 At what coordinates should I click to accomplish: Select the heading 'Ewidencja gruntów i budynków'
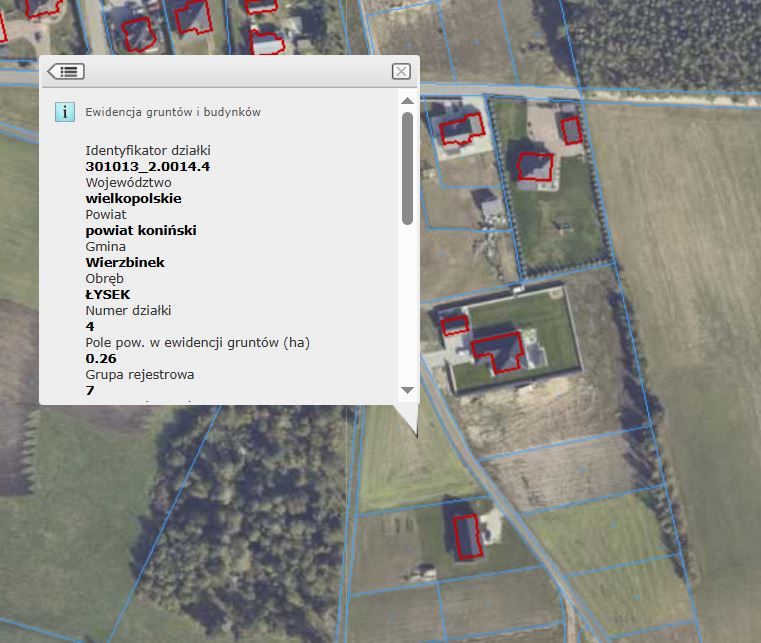173,112
